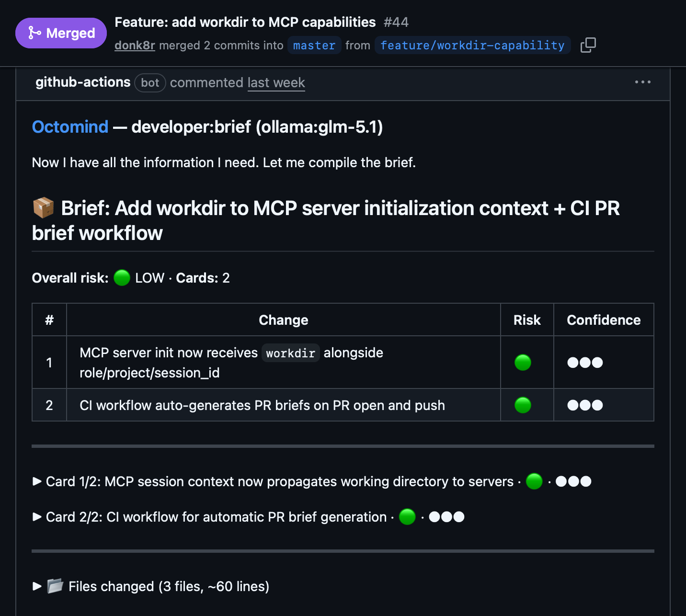Click the bot label badge

(x=150, y=83)
